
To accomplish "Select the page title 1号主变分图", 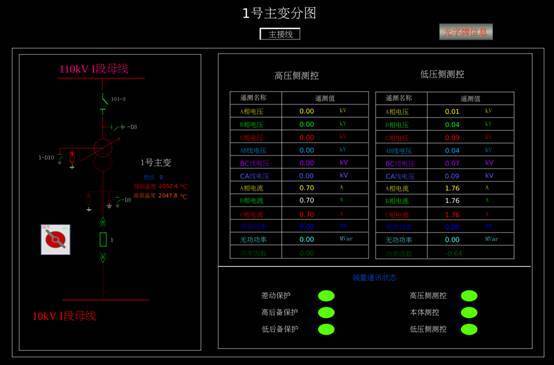I will pyautogui.click(x=279, y=13).
